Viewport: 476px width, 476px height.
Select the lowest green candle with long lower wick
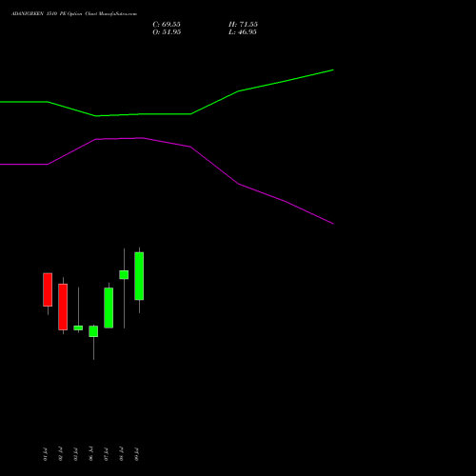(x=93, y=331)
